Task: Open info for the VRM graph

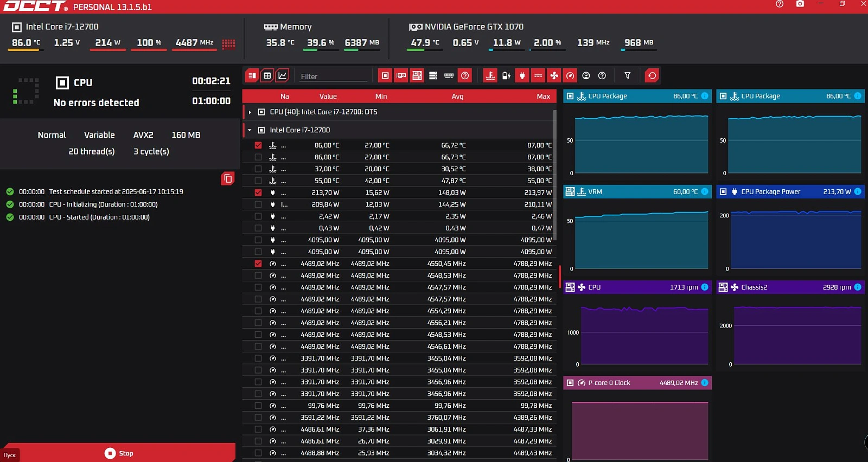Action: click(705, 191)
